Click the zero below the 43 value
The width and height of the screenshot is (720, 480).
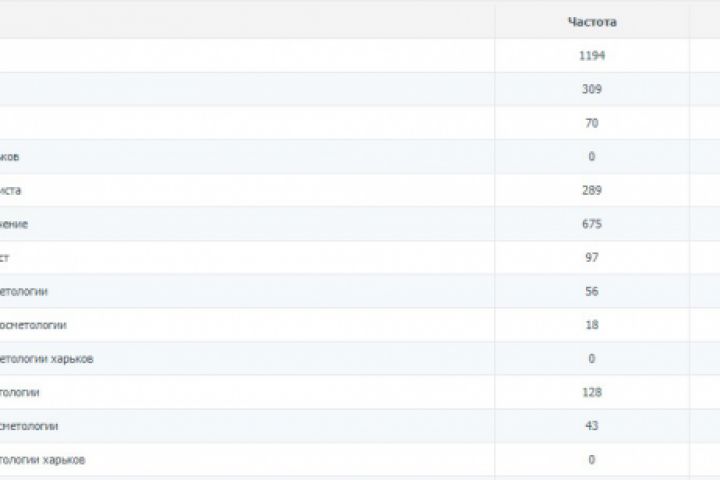coord(592,460)
